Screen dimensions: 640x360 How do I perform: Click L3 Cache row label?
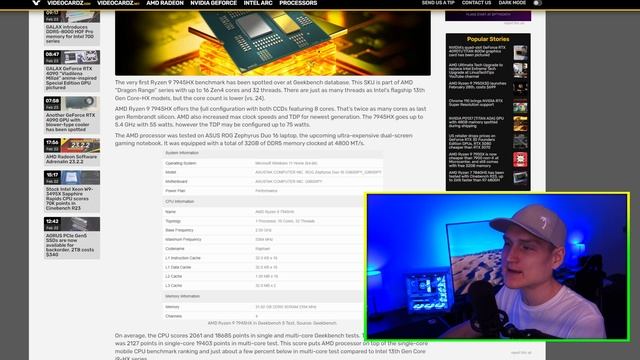173,286
